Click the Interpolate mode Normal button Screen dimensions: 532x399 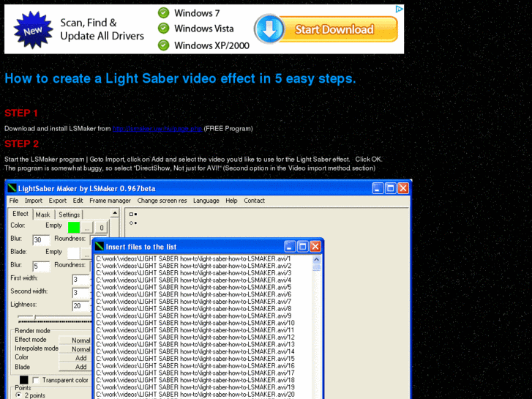[75, 348]
